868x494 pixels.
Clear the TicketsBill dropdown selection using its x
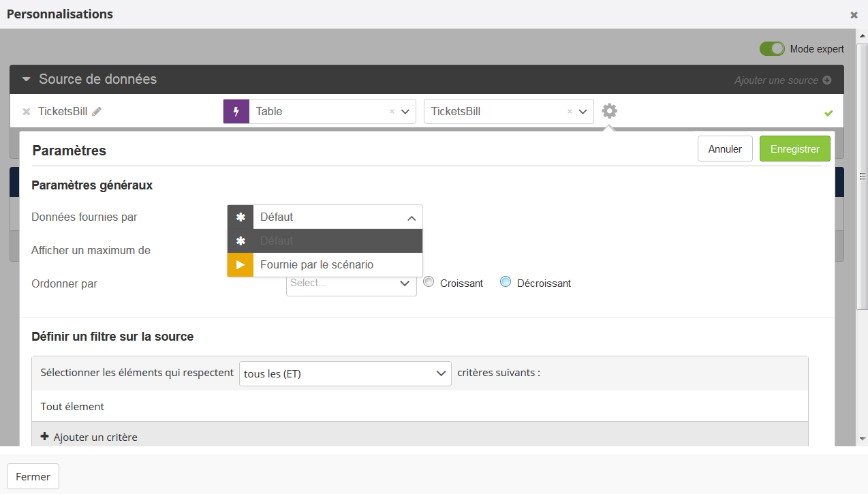pyautogui.click(x=570, y=112)
